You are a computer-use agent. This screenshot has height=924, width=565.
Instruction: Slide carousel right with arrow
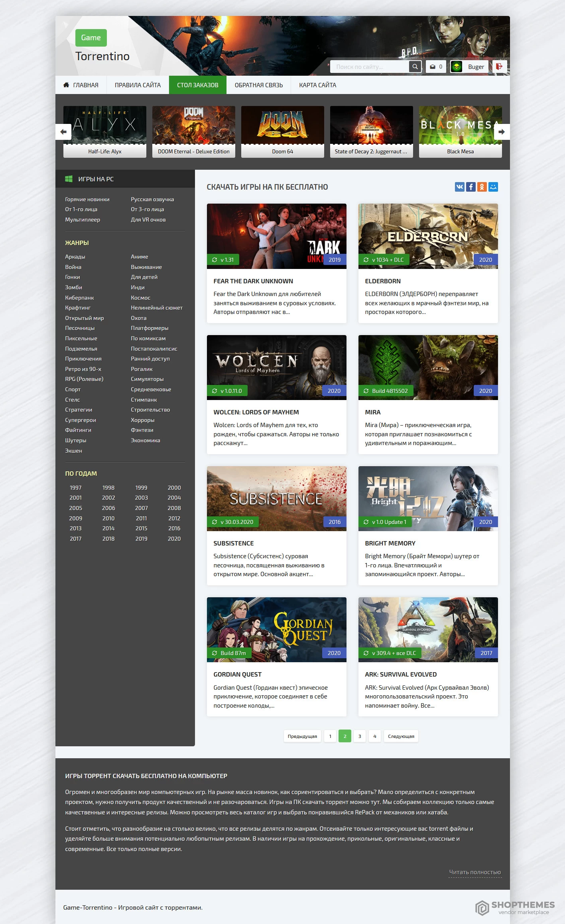click(x=502, y=132)
